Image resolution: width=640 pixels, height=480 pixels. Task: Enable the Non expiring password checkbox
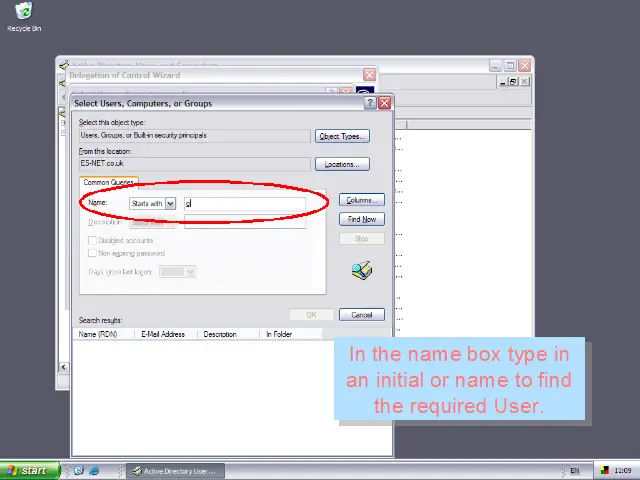[x=93, y=253]
